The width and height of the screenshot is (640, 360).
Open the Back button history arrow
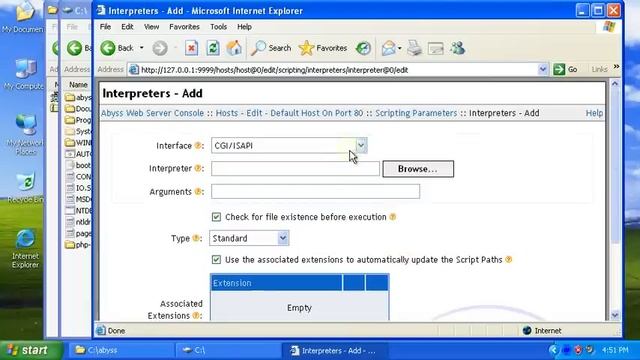[142, 48]
